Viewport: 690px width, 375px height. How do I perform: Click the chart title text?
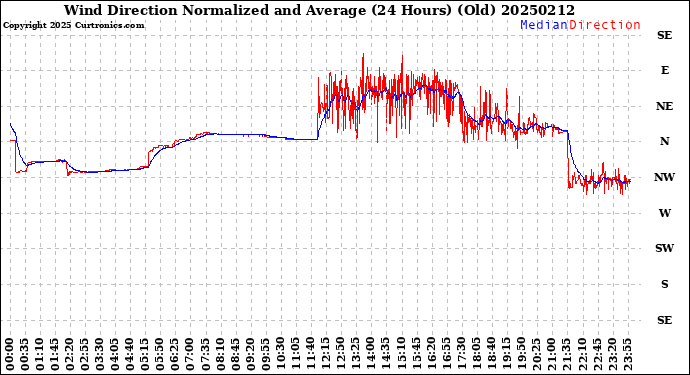(319, 10)
